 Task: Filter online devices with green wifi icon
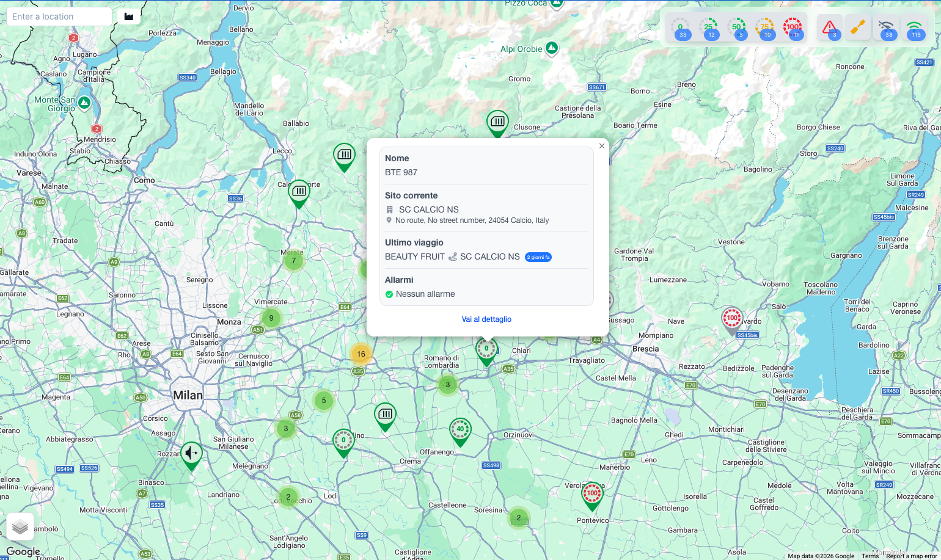coord(914,27)
